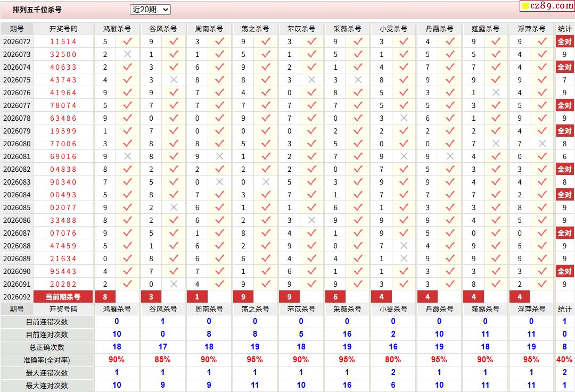Click the X mark for 采薇杀号 in row 2026075
Screen dimensions: 575x392
click(x=358, y=80)
